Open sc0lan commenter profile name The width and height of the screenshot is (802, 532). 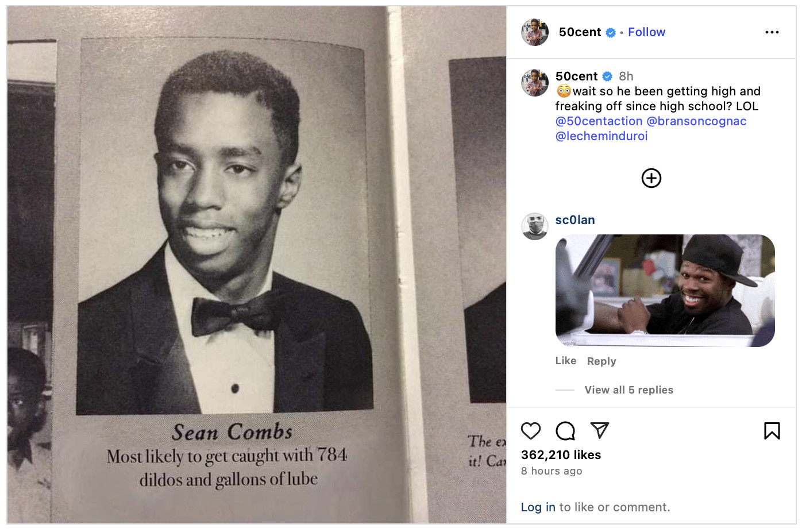[575, 220]
